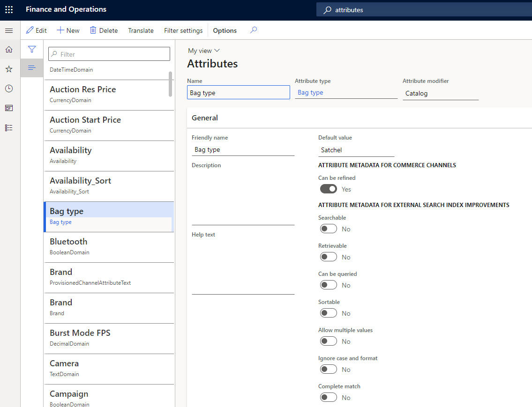Open the Office app launcher grid
The image size is (532, 407).
coord(9,9)
